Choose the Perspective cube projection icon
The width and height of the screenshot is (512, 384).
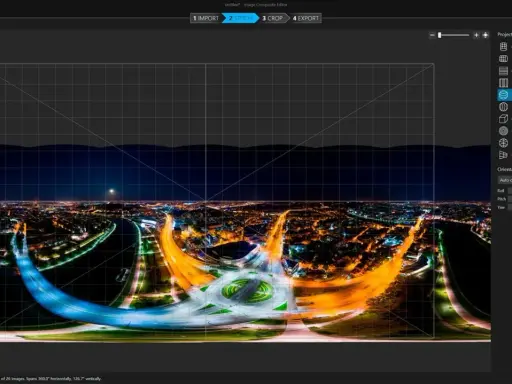click(503, 119)
